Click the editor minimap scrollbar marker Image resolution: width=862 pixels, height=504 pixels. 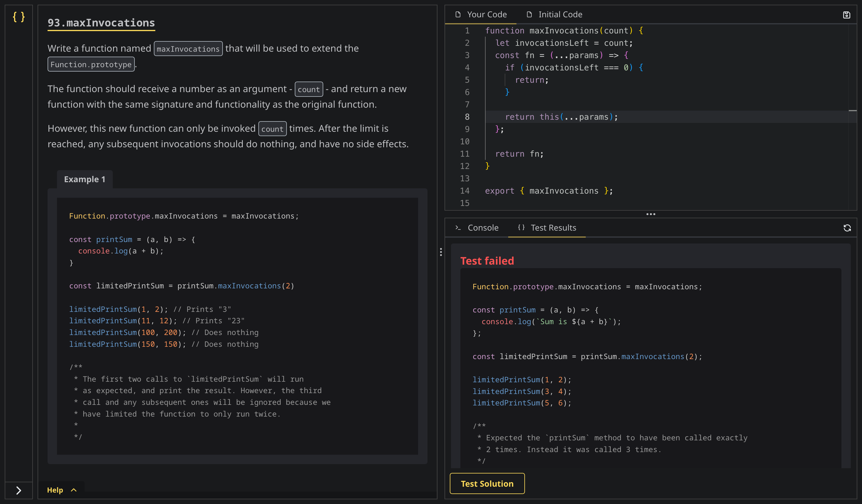tap(852, 111)
